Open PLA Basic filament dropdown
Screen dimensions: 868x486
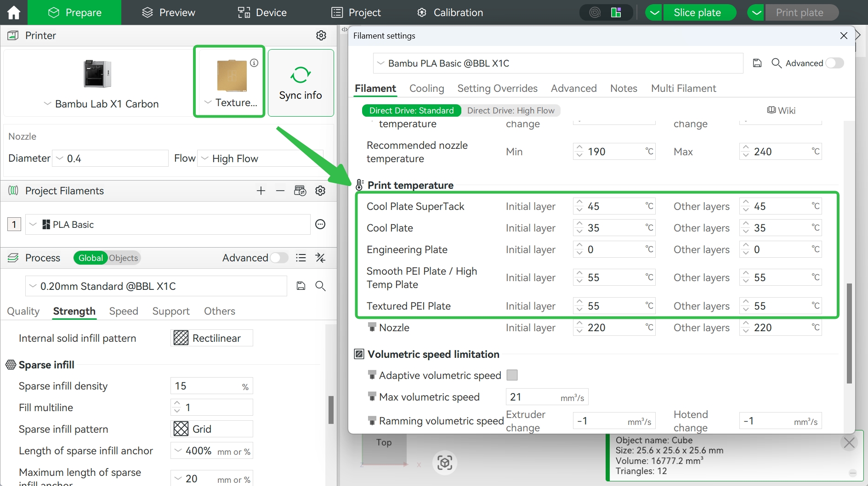click(168, 225)
